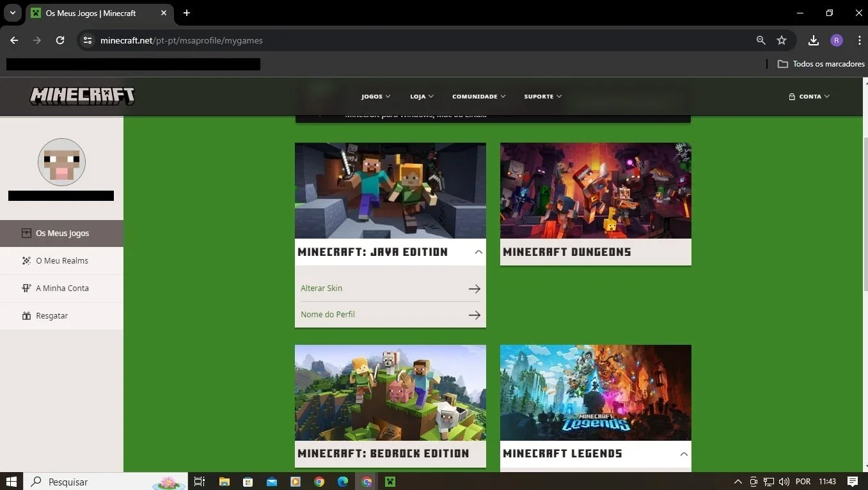
Task: Open the sheep profile avatar
Action: pyautogui.click(x=61, y=162)
